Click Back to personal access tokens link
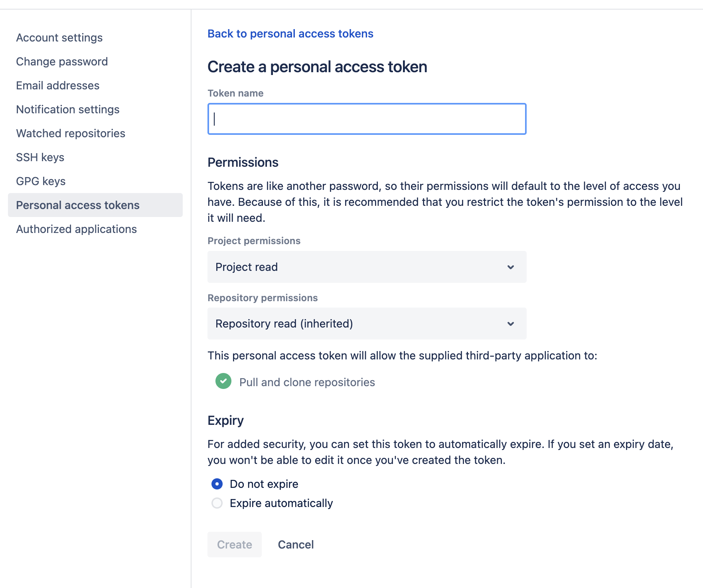The image size is (703, 588). click(x=290, y=34)
